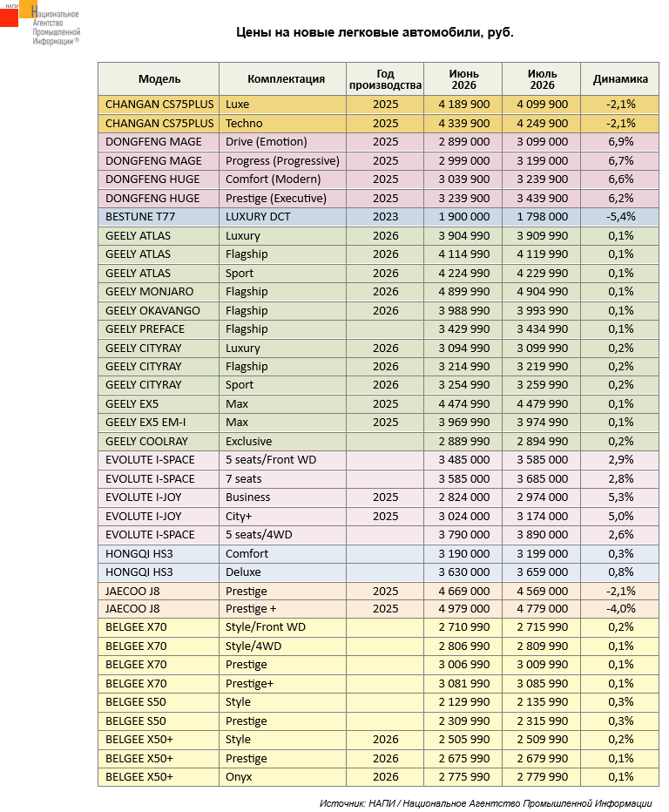This screenshot has width=669, height=812.
Task: Click the BELGEE X50+ Onyx trim cell
Action: (x=283, y=777)
